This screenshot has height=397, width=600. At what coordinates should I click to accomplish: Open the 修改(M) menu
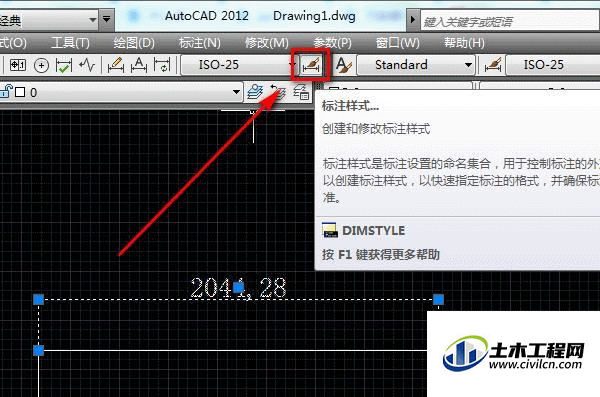click(267, 42)
